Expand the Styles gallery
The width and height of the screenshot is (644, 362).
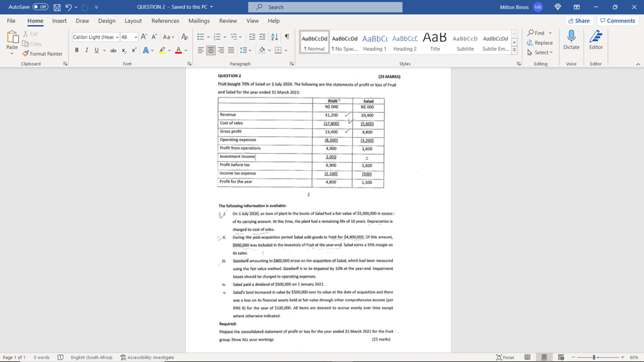514,50
